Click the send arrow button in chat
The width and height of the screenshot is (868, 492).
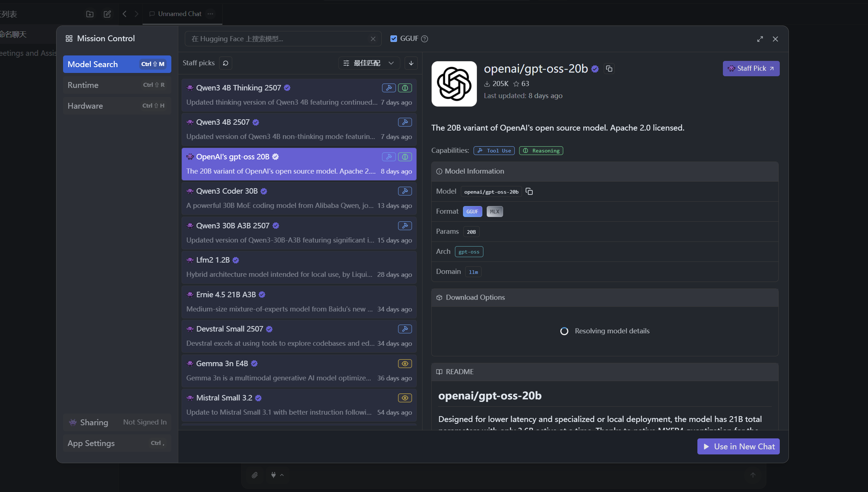pos(753,475)
